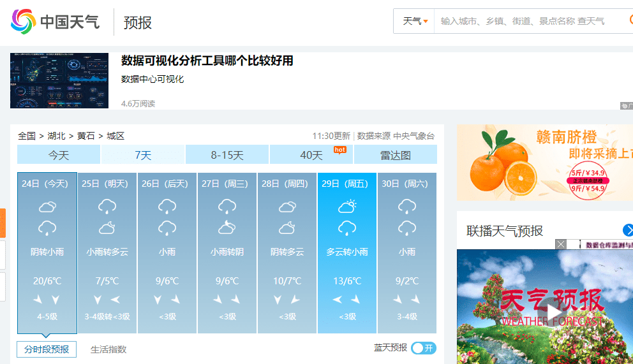Click the 湖北 breadcrumb link
Viewport: 633px width, 364px height.
coord(56,136)
